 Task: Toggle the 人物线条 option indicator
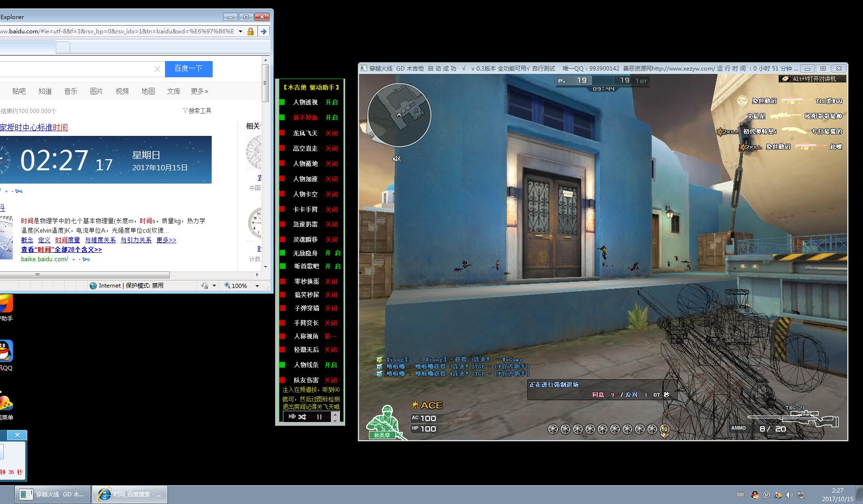(282, 365)
